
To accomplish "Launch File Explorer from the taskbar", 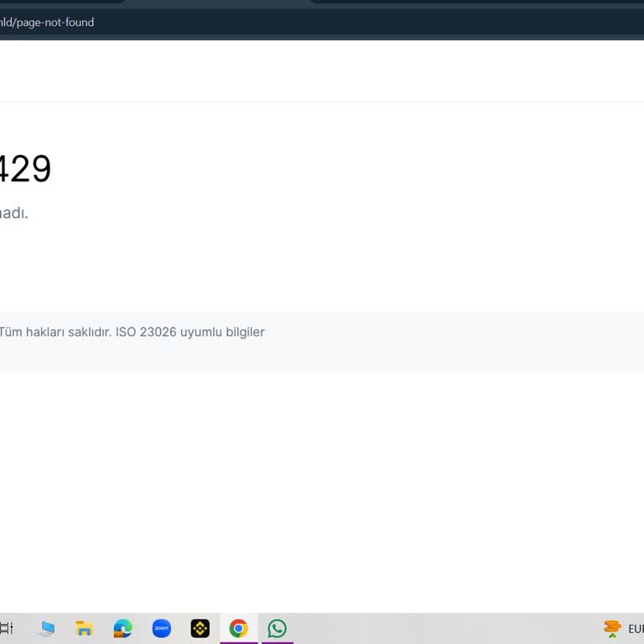I will pos(84,628).
